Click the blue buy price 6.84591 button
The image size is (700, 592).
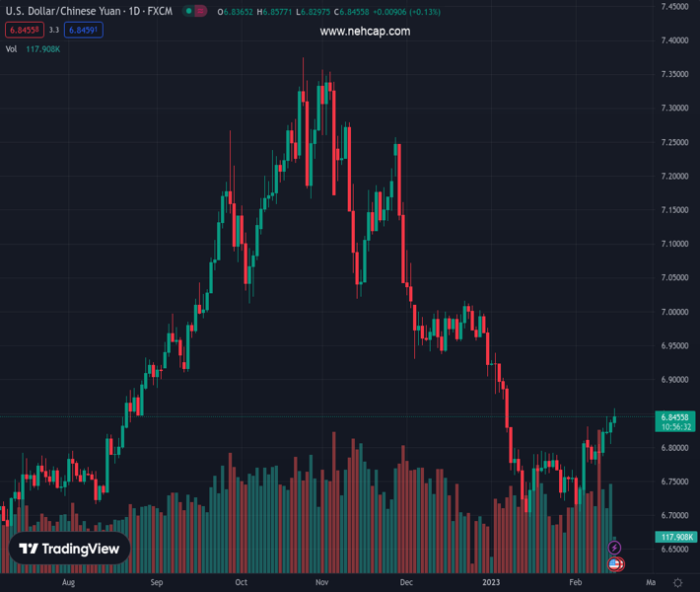click(83, 31)
